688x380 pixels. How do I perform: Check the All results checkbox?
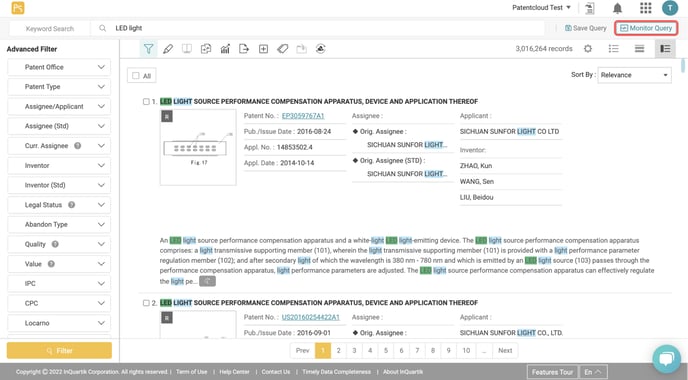136,76
